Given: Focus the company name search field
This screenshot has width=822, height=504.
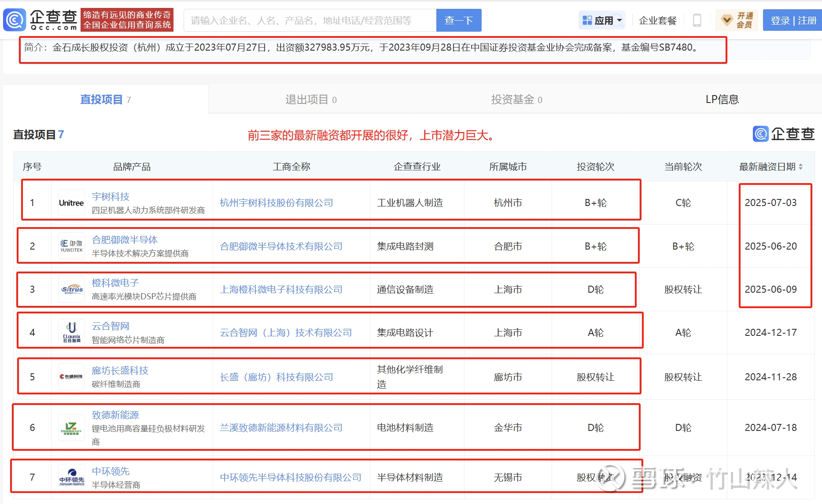Looking at the screenshot, I should point(310,20).
